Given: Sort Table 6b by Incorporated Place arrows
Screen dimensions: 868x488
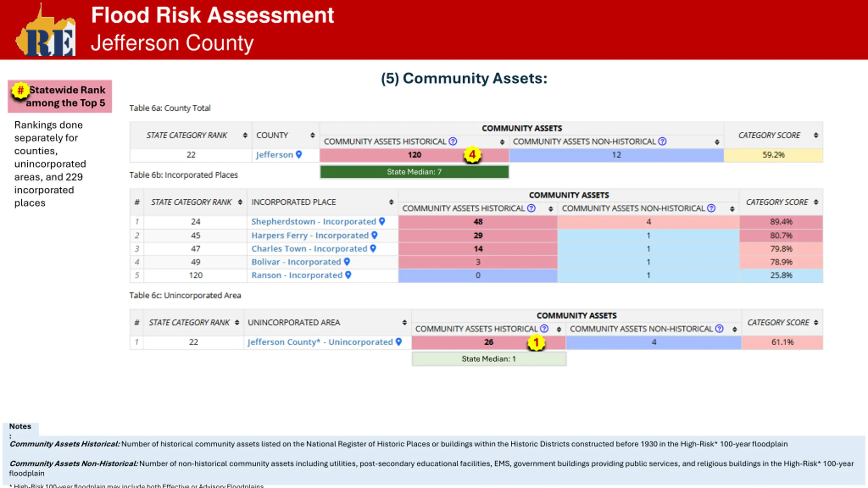Looking at the screenshot, I should (391, 202).
